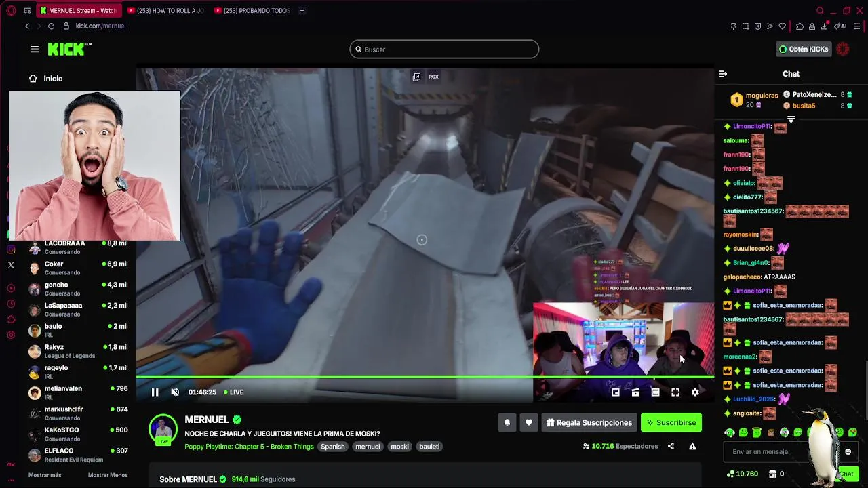Enter fullscreen video mode

point(675,392)
